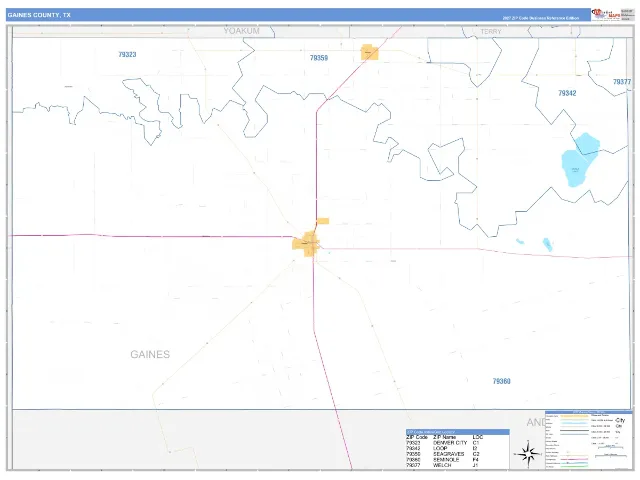Click the ZIP code 79359 label
640x480 pixels.
(319, 58)
